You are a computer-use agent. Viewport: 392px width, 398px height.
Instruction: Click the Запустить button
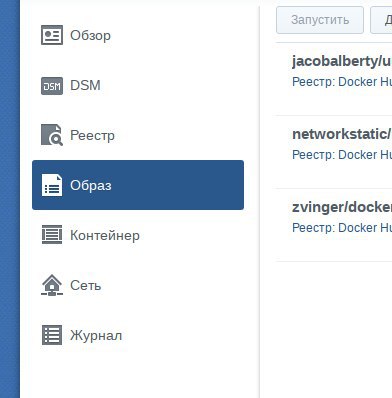point(320,20)
